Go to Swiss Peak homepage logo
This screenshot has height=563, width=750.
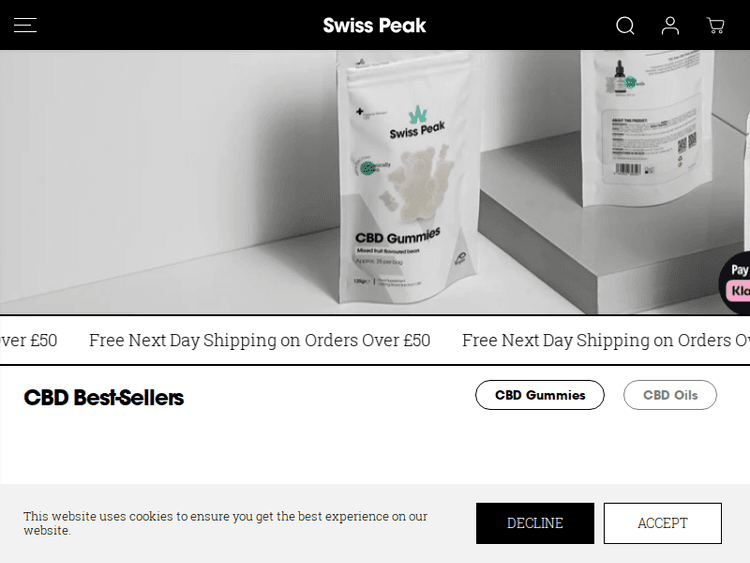375,25
